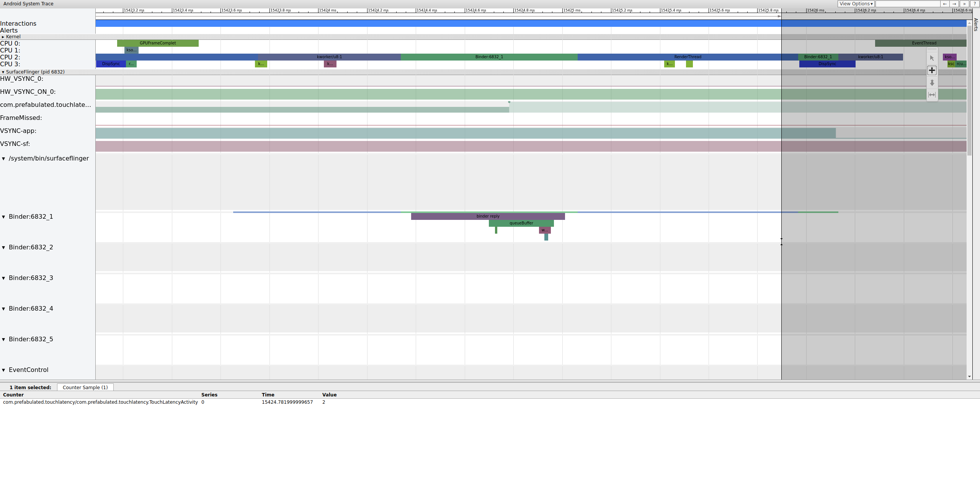Click the previous search result arrow

click(945, 4)
